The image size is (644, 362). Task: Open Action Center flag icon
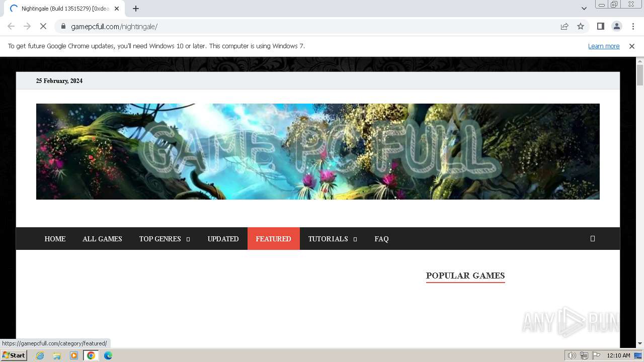(x=596, y=355)
